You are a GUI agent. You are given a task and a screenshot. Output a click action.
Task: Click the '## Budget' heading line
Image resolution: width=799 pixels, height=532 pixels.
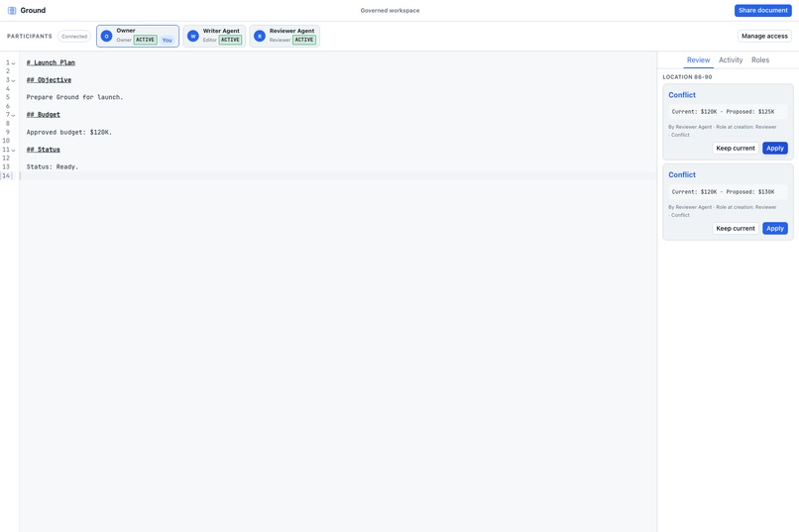(x=44, y=115)
